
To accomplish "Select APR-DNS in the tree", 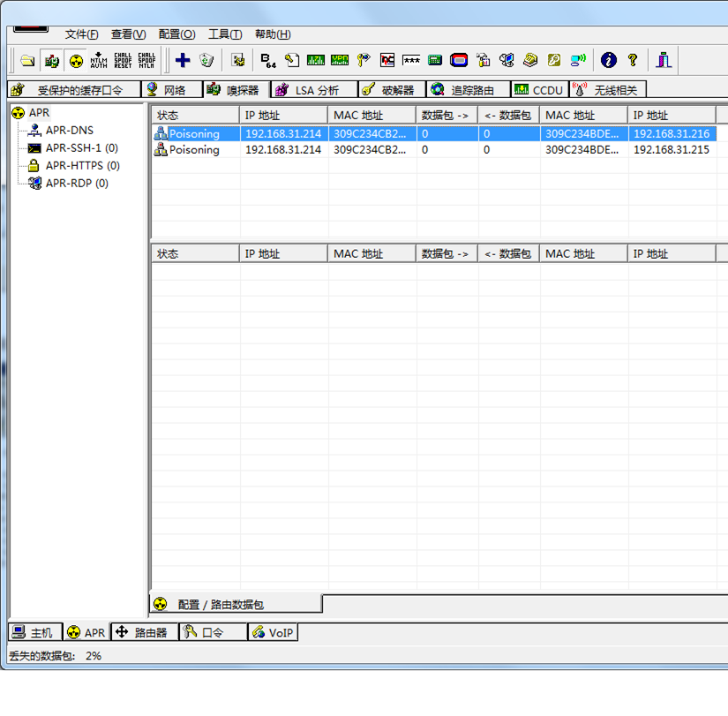I will click(x=69, y=131).
